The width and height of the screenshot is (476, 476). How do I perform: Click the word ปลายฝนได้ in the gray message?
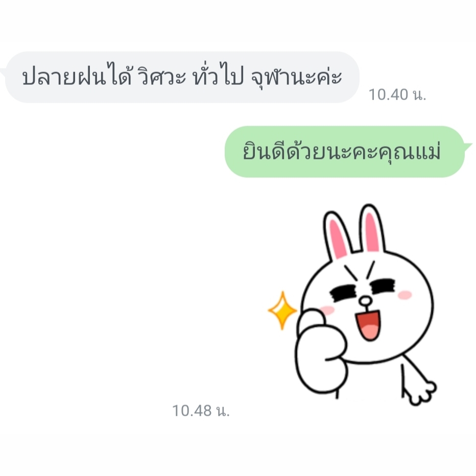tap(77, 77)
